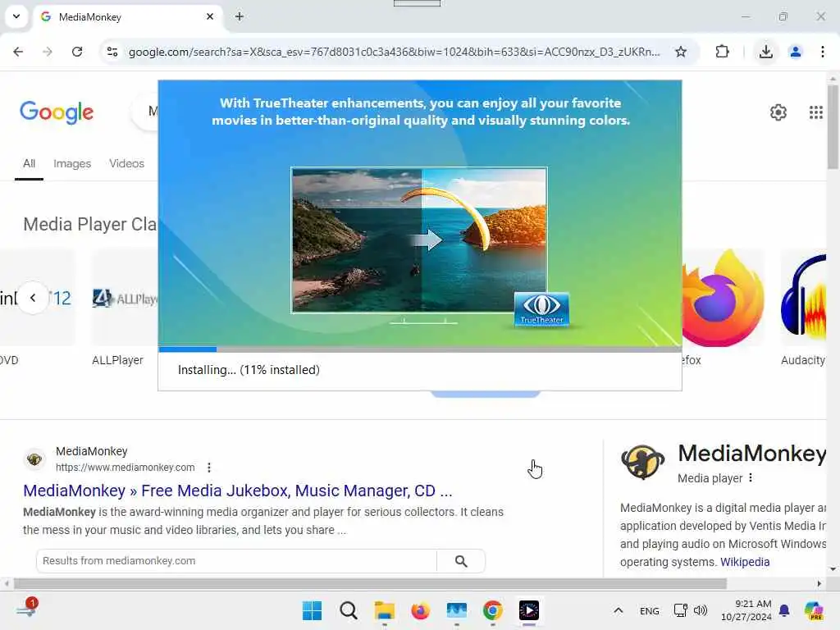Open the Chrome downloads icon

[766, 52]
